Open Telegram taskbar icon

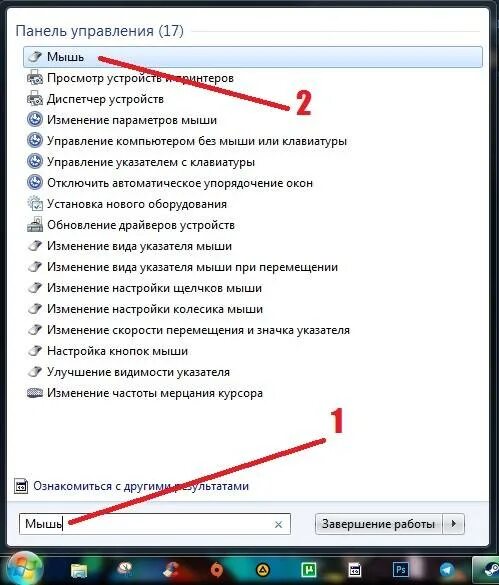click(447, 570)
